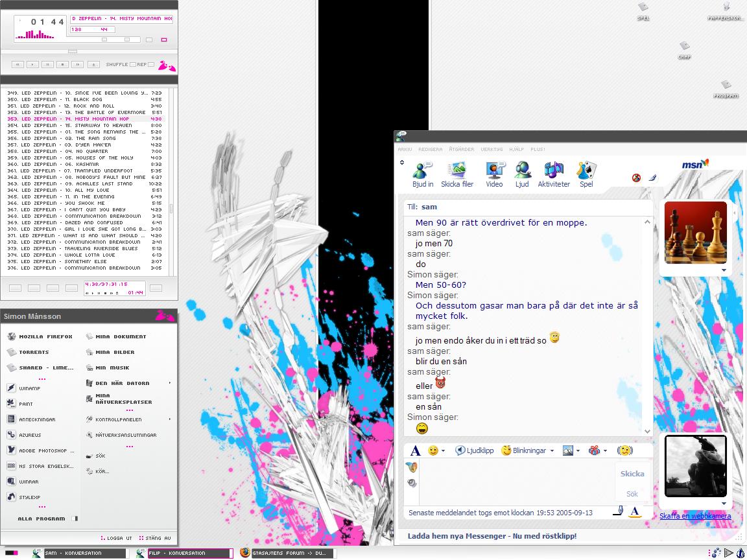This screenshot has height=560, width=747.
Task: Launch Azureus from the start menu
Action: (24, 436)
